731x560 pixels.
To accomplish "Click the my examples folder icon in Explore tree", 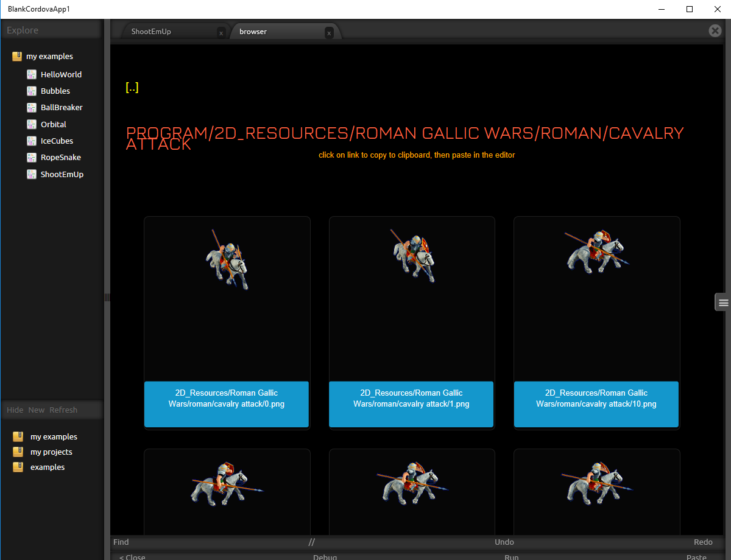I will pyautogui.click(x=17, y=56).
